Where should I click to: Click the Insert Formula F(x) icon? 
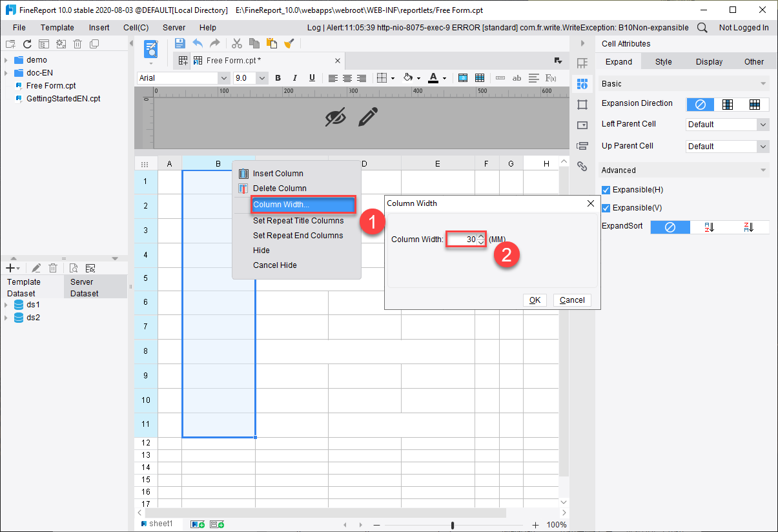point(551,78)
